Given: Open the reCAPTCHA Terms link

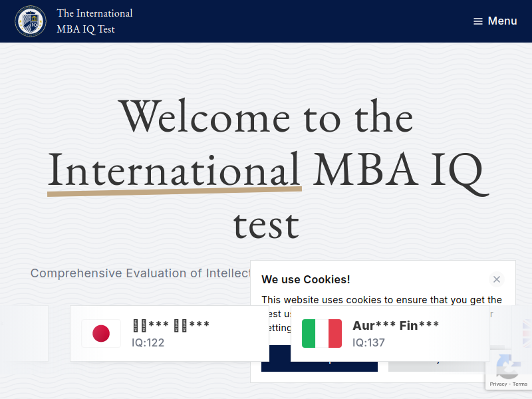Looking at the screenshot, I should point(520,384).
